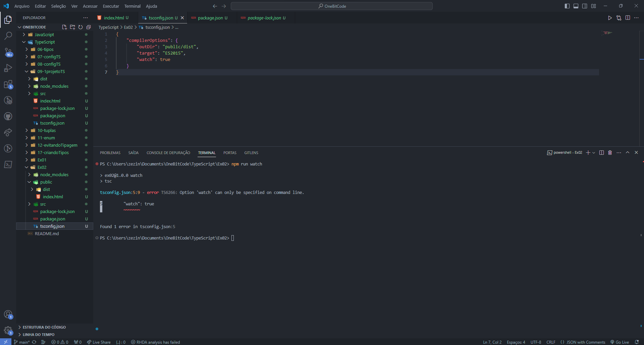Add a new terminal with plus icon

point(588,153)
